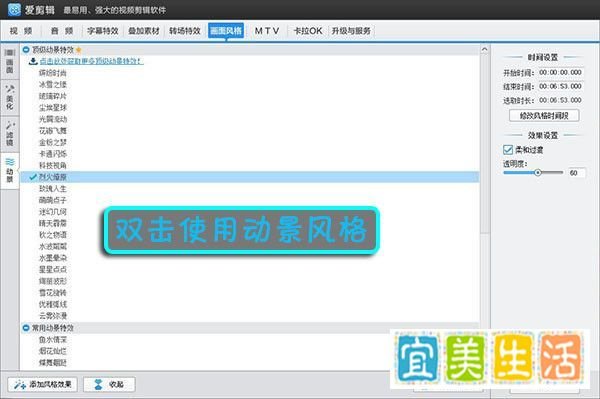Image resolution: width=600 pixels, height=399 pixels.
Task: Open the MTV tab
Action: click(267, 31)
